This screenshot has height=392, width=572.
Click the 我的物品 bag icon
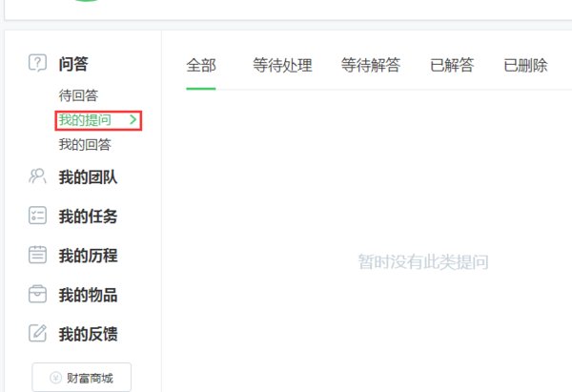pos(38,294)
